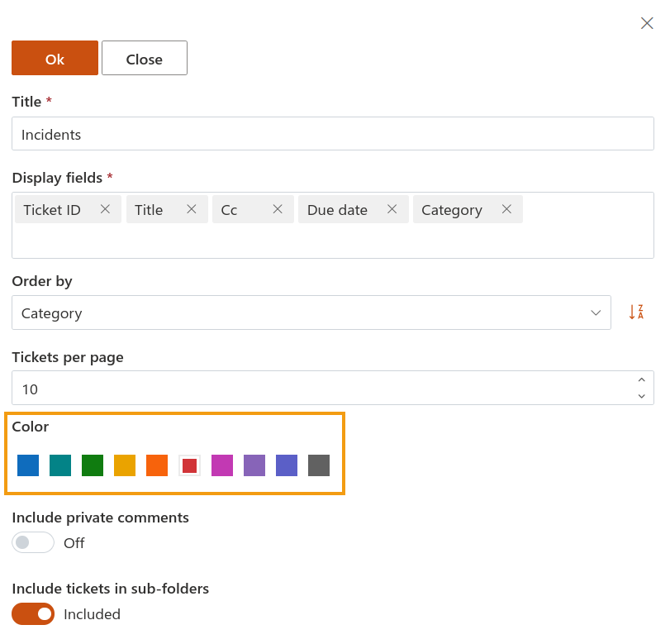Click the Ticket ID tag label
Screen dimensions: 670x644
coord(52,210)
